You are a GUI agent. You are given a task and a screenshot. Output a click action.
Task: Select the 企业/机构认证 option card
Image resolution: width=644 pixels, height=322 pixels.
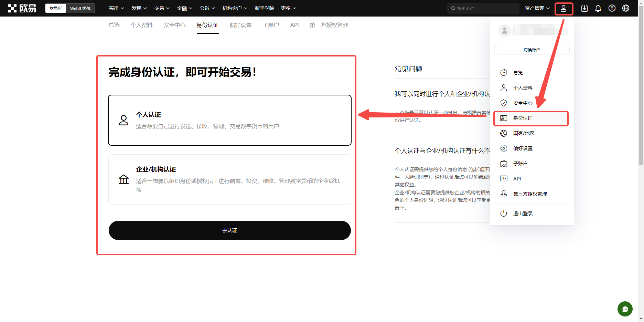(x=230, y=179)
